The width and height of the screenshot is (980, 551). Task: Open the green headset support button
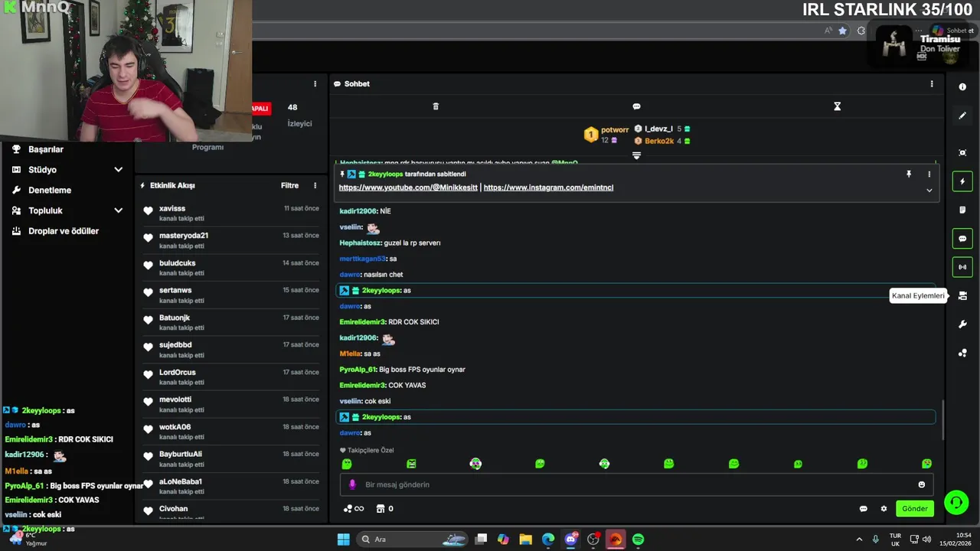[x=955, y=502]
